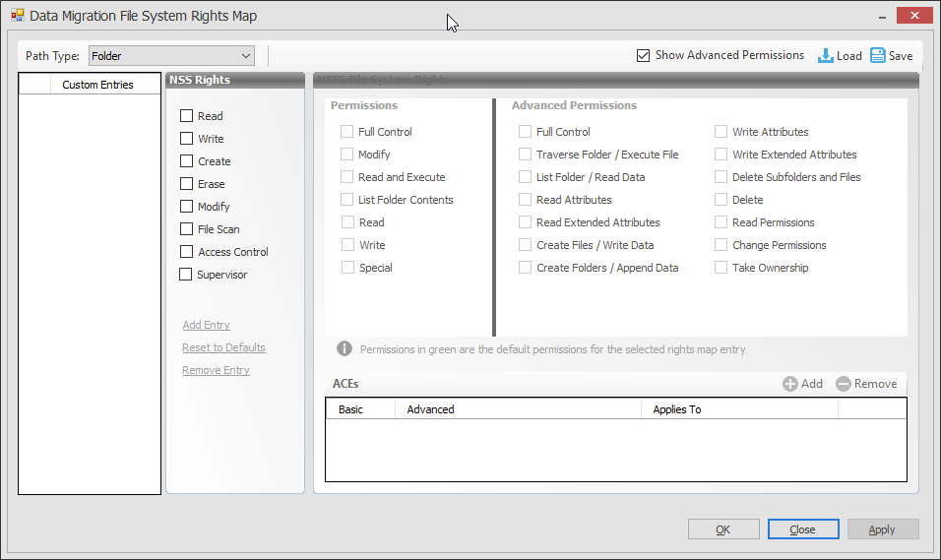Click the ACEs Add plus icon
This screenshot has height=560, width=941.
click(x=790, y=384)
